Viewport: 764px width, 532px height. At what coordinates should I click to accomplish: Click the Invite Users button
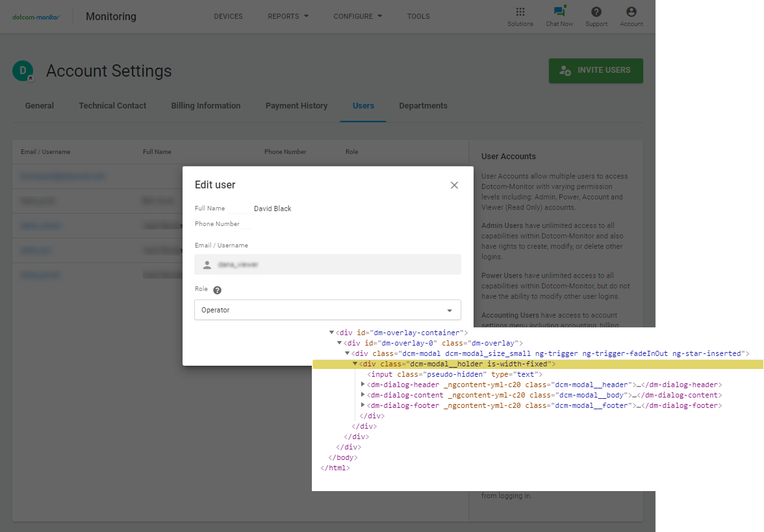[x=596, y=71]
